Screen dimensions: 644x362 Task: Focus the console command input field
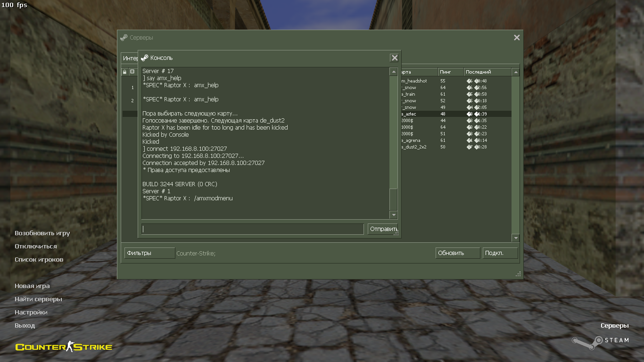point(252,229)
